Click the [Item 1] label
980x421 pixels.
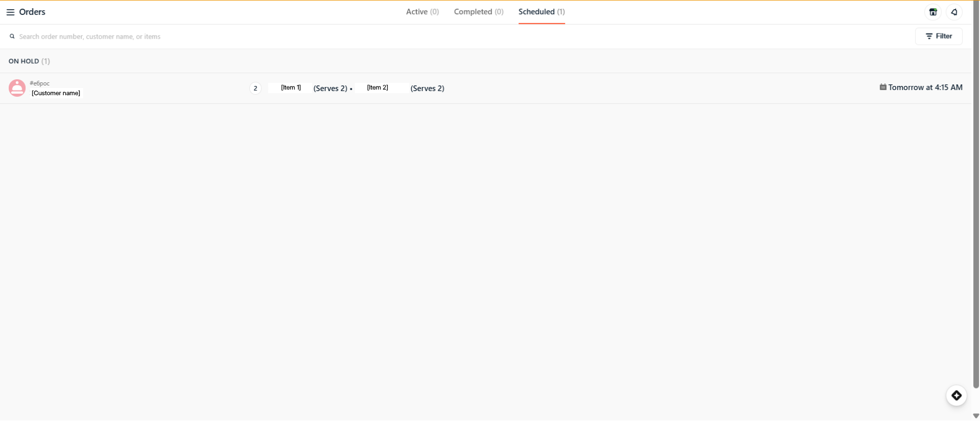point(291,87)
